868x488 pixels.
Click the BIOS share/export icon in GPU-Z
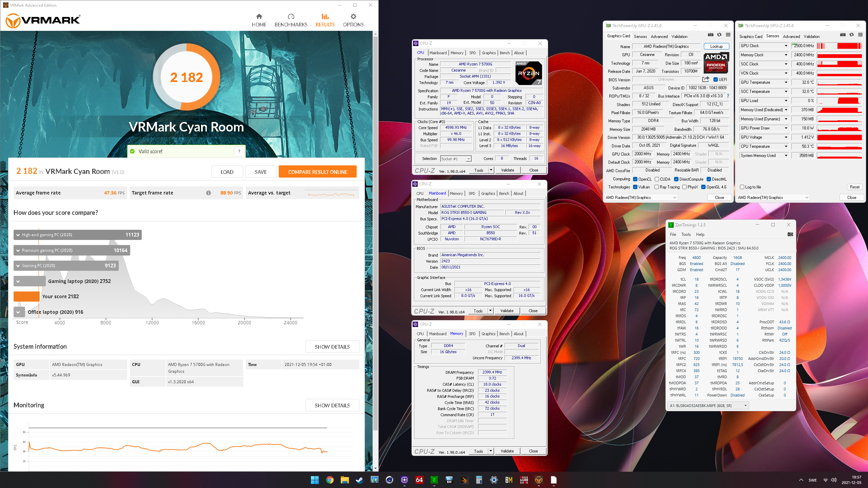pyautogui.click(x=706, y=79)
